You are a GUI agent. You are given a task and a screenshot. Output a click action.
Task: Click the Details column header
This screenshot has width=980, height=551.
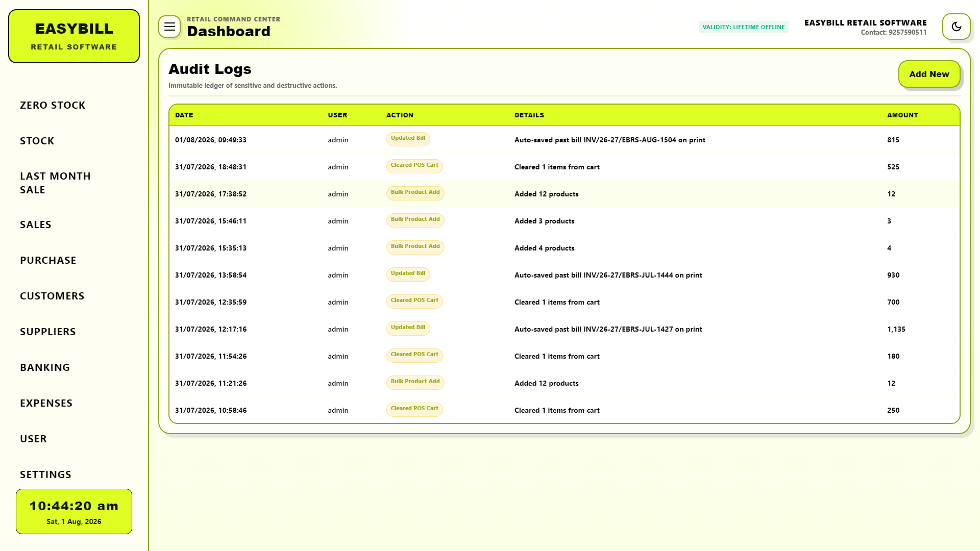click(x=529, y=115)
